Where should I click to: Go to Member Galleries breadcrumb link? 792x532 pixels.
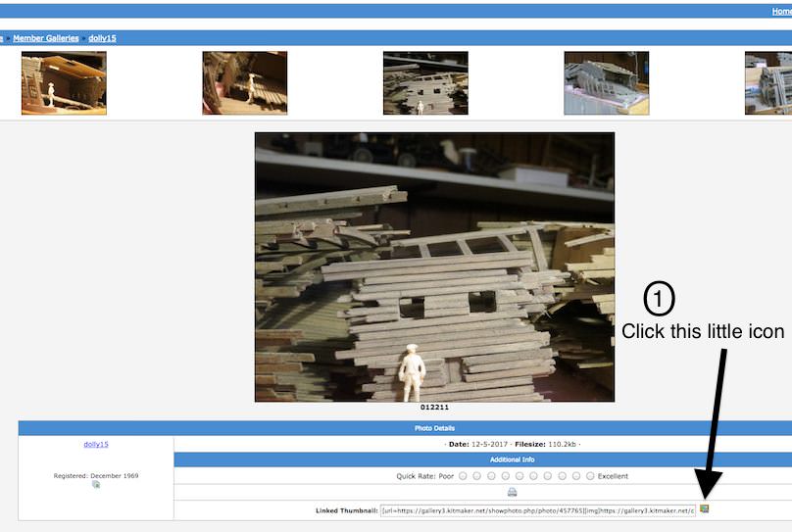click(x=46, y=38)
